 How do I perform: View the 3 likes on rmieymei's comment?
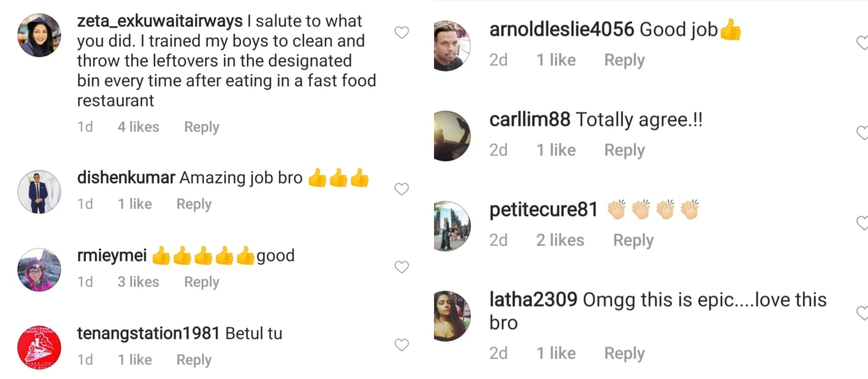(138, 282)
